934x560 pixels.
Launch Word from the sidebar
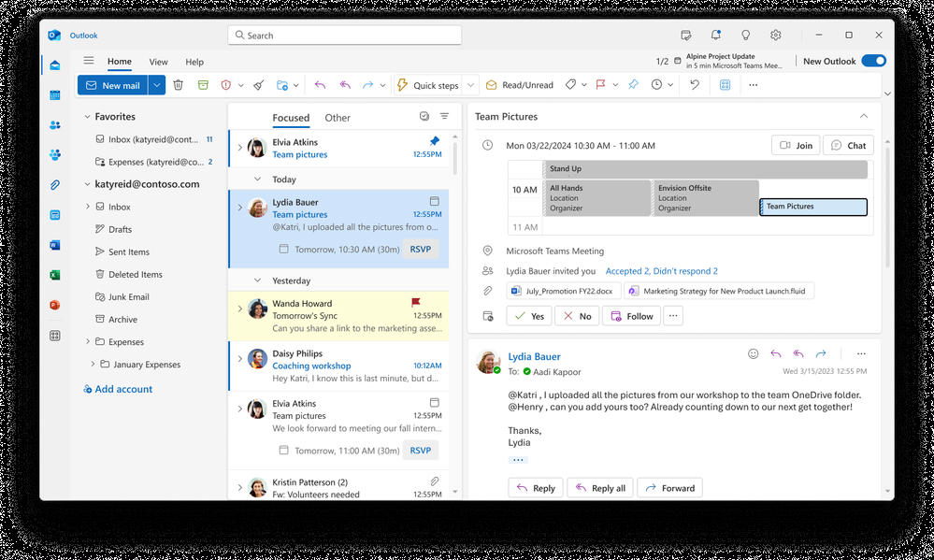tap(55, 245)
